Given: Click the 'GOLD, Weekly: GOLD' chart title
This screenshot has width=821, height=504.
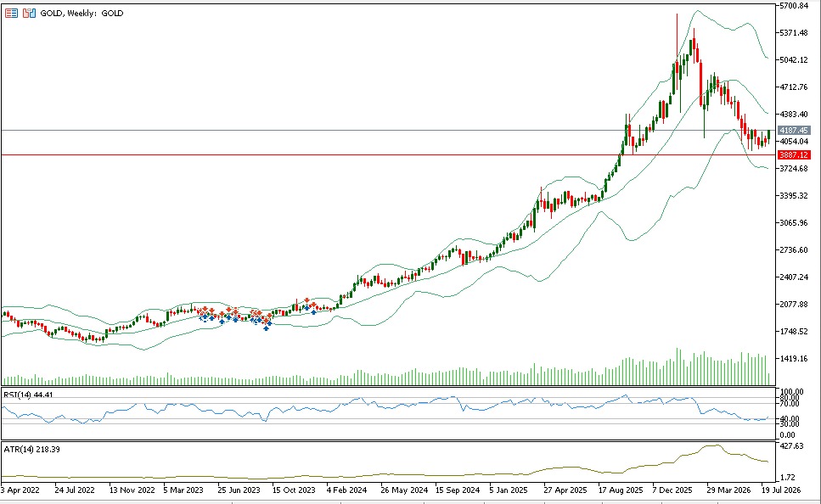Looking at the screenshot, I should [x=82, y=13].
